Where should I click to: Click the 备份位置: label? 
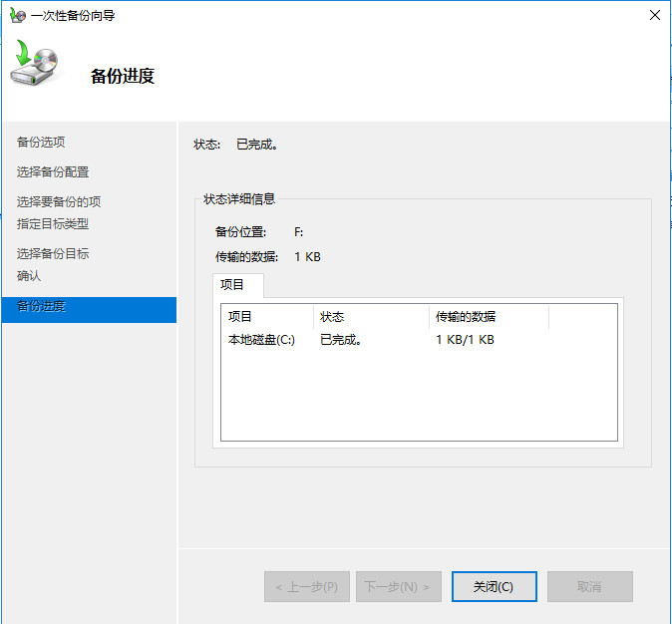coord(240,232)
